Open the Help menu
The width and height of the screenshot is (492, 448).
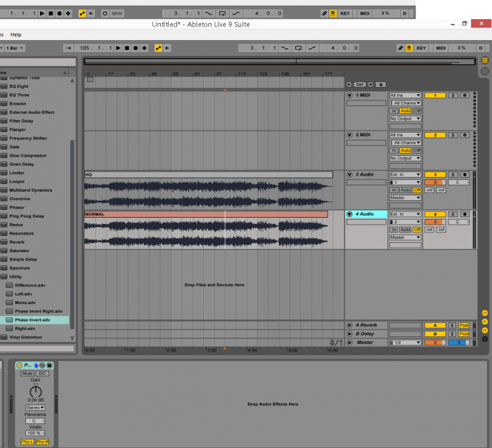click(15, 34)
